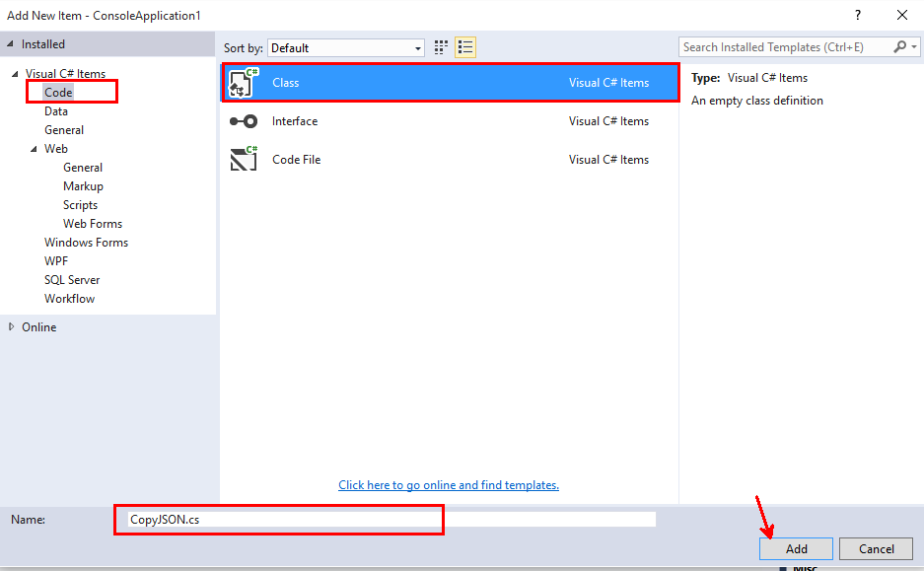
Task: Click the Online section label
Action: (x=38, y=327)
